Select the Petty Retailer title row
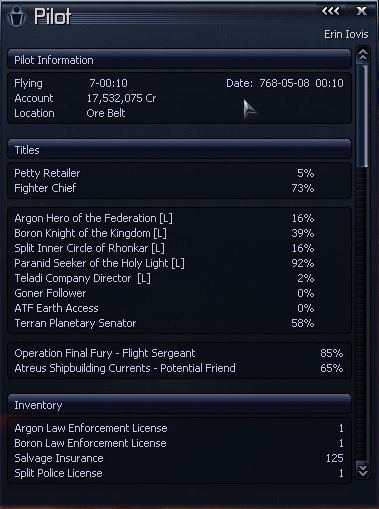This screenshot has width=379, height=509. pyautogui.click(x=179, y=173)
